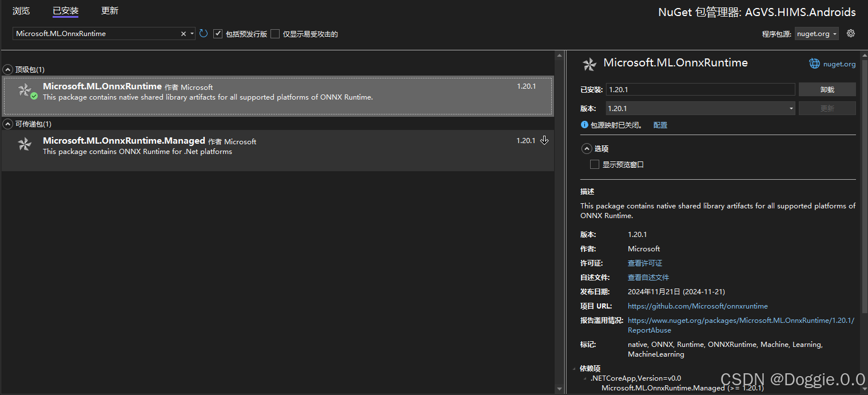Click the package list vertical scrollbar
868x395 pixels.
click(559, 222)
